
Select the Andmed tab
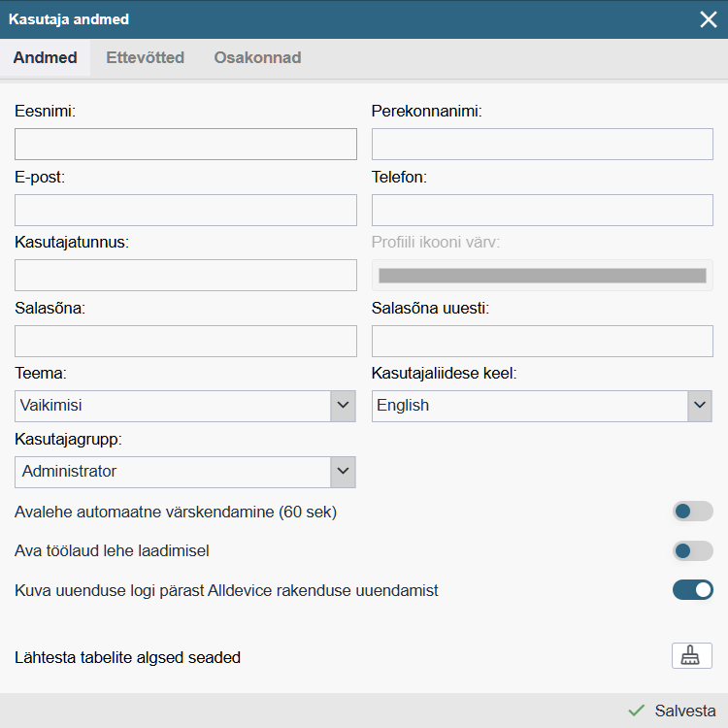[46, 58]
